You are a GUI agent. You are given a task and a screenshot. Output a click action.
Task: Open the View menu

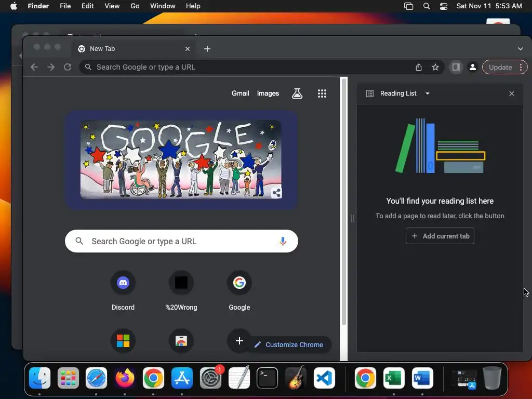[112, 6]
